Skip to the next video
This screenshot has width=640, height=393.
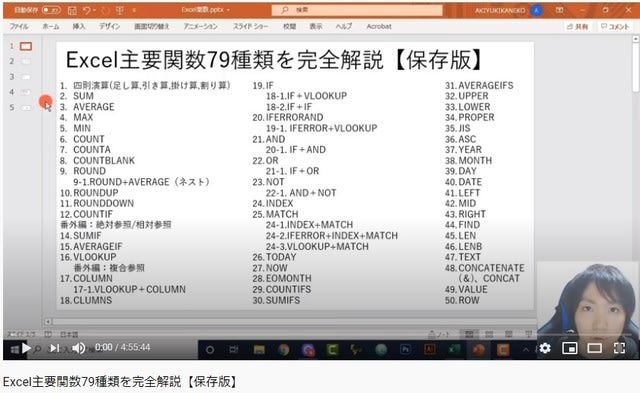click(54, 348)
